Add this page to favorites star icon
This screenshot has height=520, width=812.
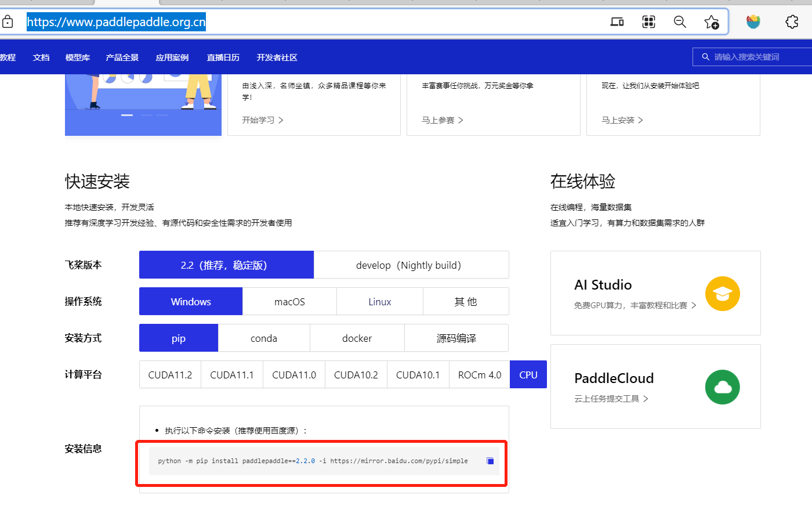point(712,22)
